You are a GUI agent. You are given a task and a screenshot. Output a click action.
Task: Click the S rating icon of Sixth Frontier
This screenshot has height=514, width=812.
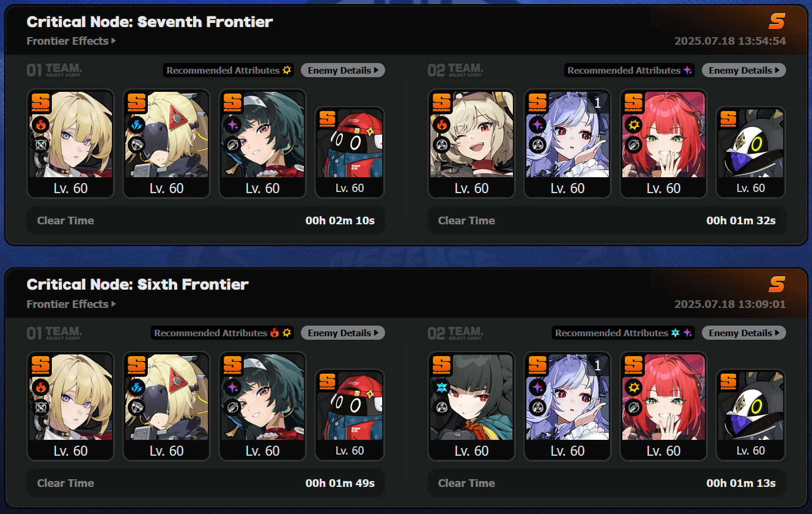[777, 284]
